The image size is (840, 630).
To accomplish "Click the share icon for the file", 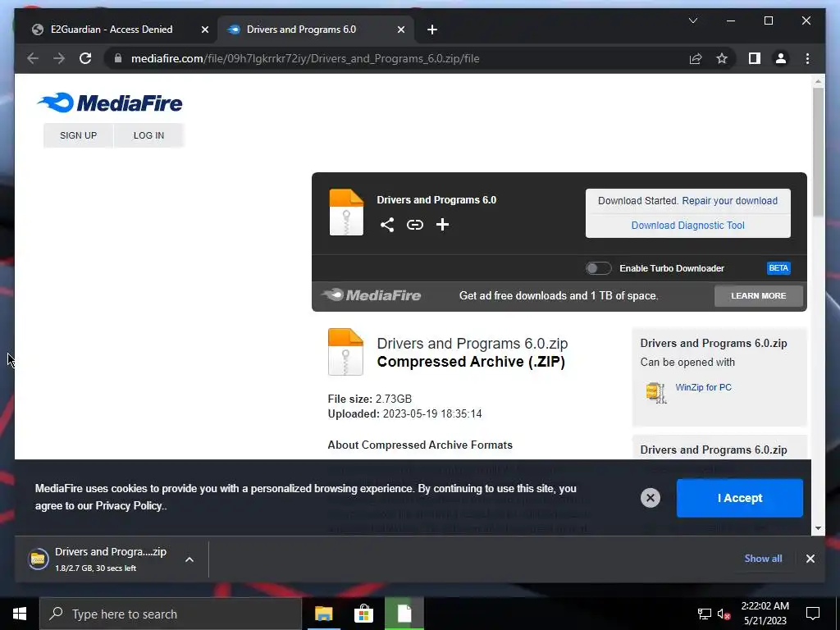I will click(387, 225).
